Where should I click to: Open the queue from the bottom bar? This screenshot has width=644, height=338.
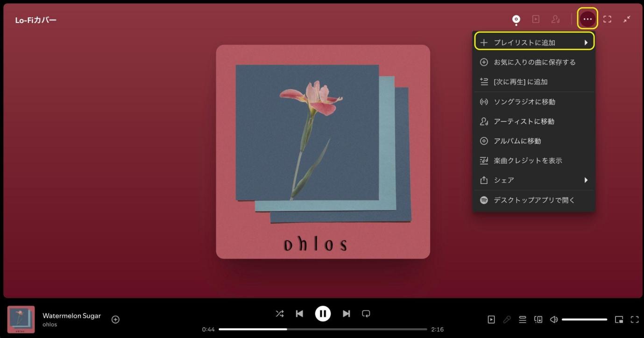pyautogui.click(x=523, y=320)
